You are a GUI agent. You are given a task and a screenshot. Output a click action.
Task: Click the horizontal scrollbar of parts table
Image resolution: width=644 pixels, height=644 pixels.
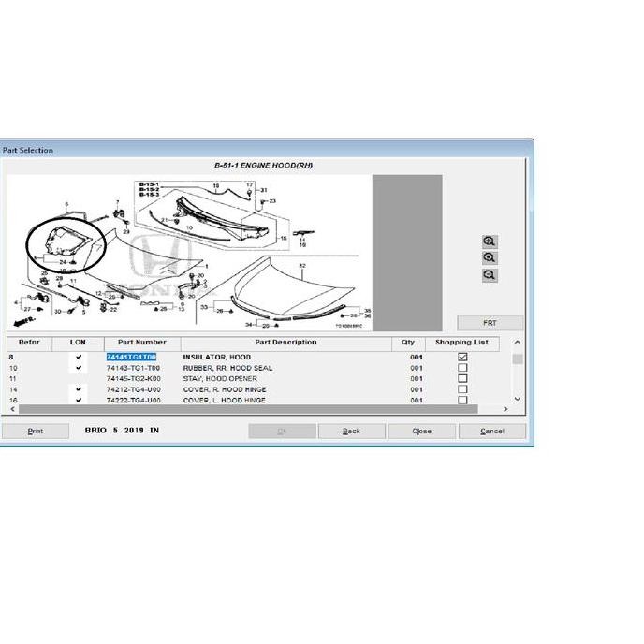253,409
